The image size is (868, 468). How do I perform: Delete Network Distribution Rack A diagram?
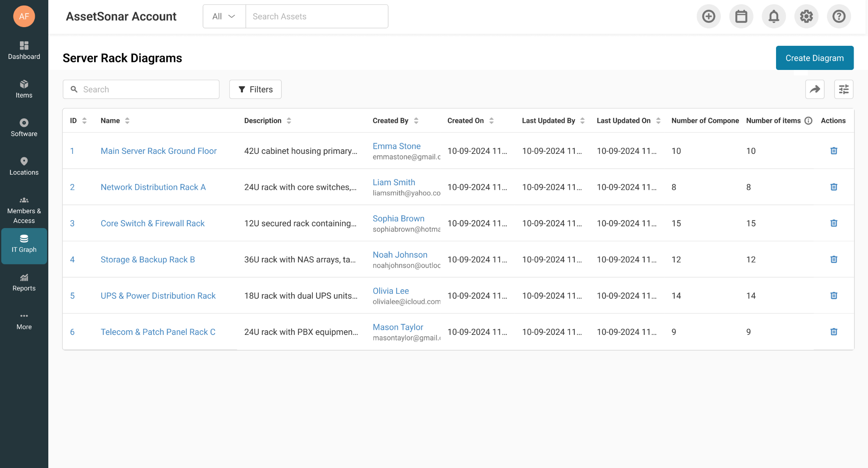[x=834, y=187]
